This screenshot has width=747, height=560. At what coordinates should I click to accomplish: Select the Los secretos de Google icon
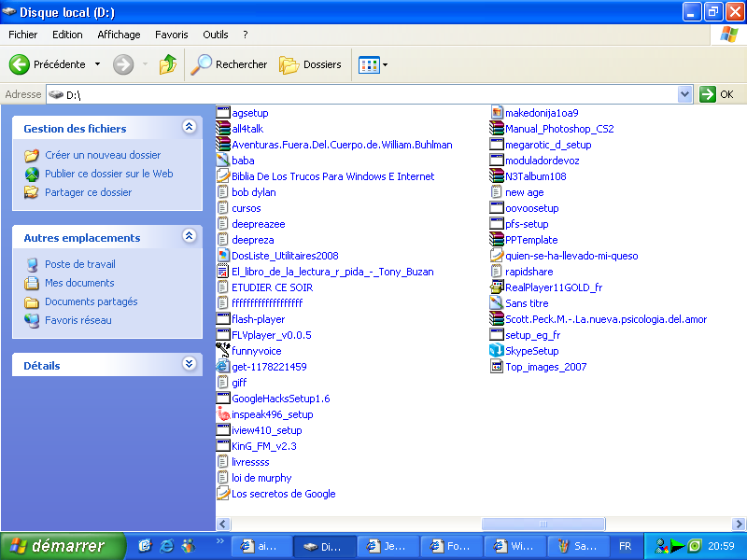[x=223, y=493]
